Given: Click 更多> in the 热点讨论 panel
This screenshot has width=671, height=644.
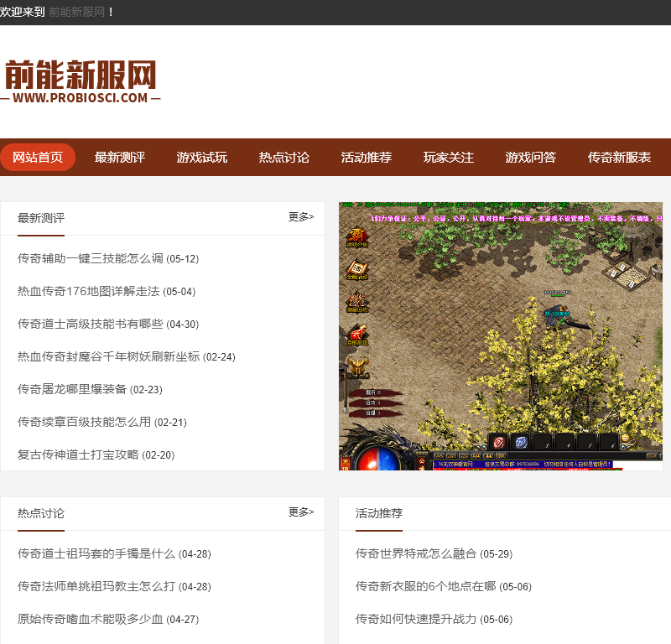Looking at the screenshot, I should tap(301, 512).
